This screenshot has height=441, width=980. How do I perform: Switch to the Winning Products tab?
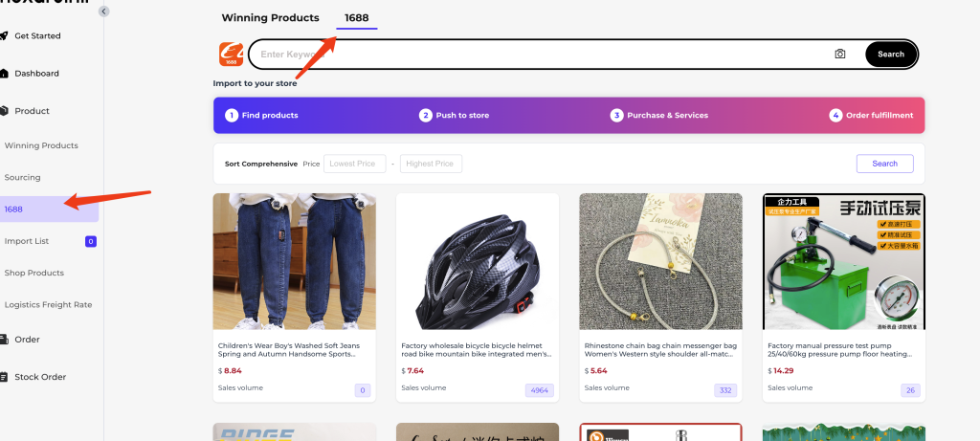coord(270,18)
